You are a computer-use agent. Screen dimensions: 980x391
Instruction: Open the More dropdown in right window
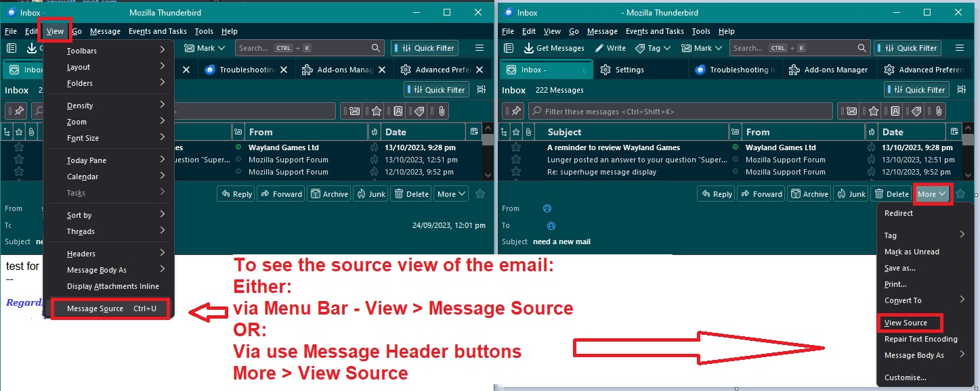(933, 194)
